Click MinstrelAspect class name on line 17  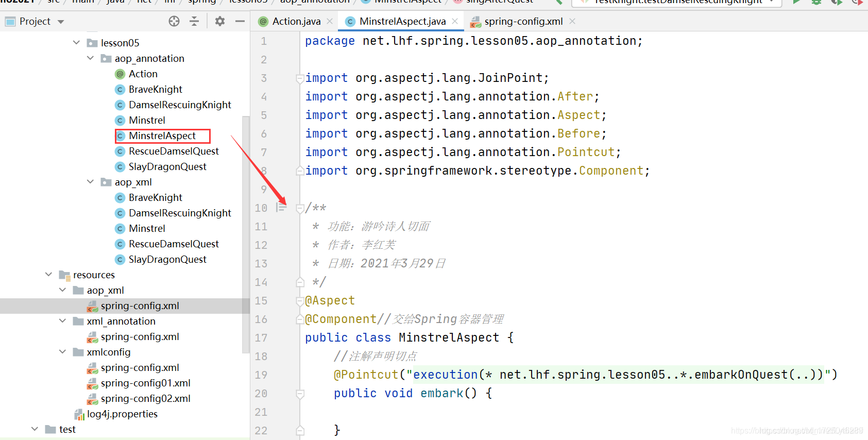[x=449, y=337]
